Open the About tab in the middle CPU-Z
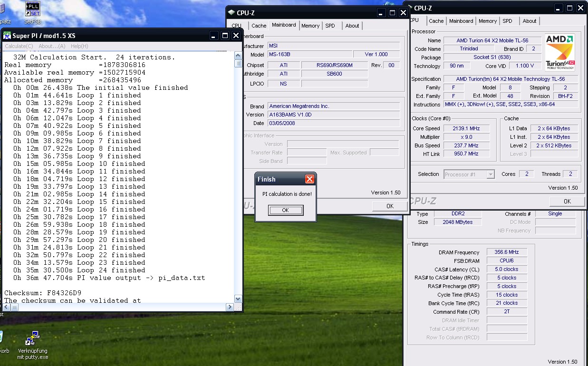This screenshot has height=366, width=588. 352,26
